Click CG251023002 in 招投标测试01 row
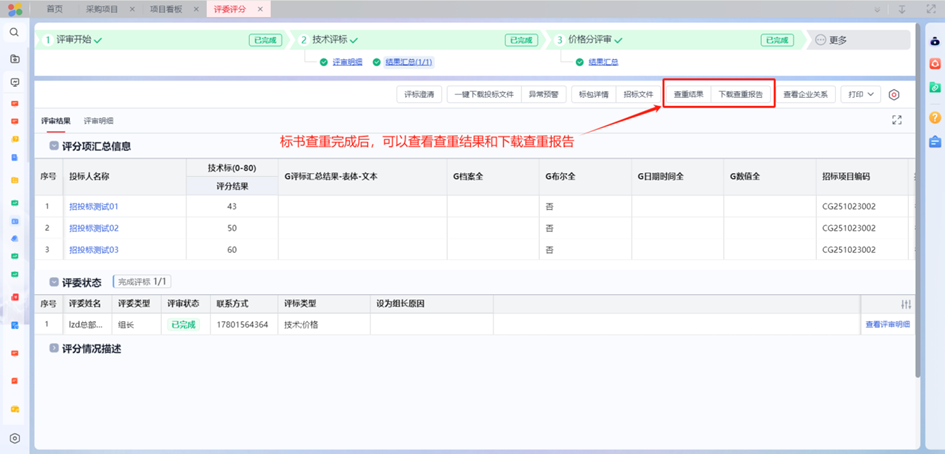Screen dimensions: 945x454 [849, 206]
